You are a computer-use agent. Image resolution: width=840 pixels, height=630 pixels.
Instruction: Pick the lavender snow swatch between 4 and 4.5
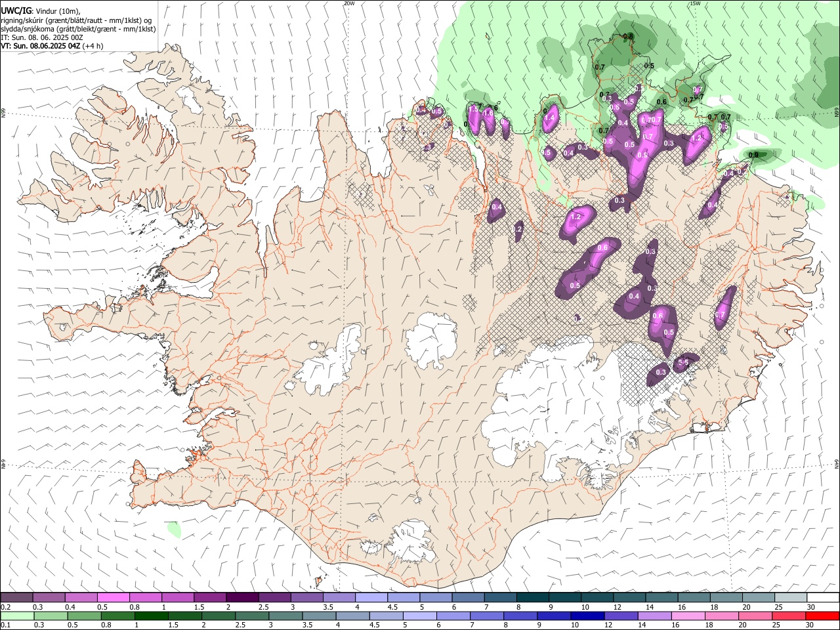tap(371, 598)
